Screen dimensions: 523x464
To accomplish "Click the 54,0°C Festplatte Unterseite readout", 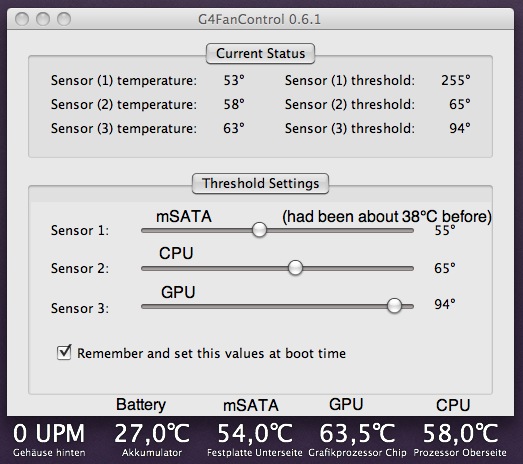I will coord(255,439).
